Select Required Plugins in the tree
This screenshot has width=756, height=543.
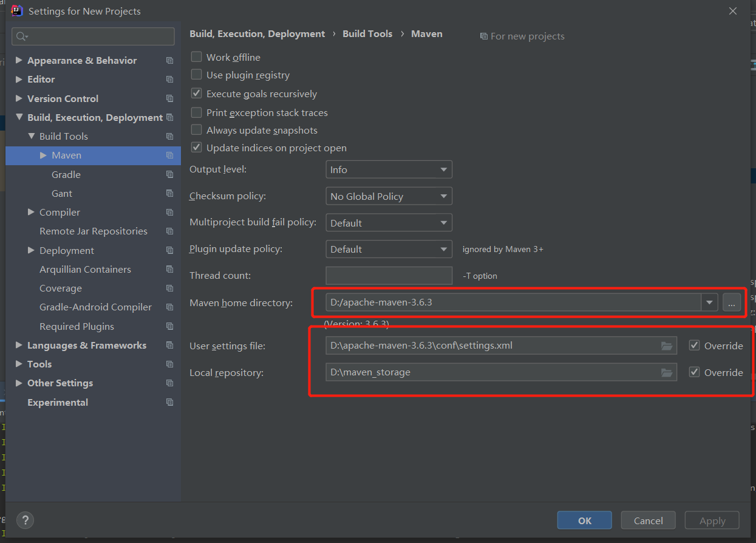point(77,326)
